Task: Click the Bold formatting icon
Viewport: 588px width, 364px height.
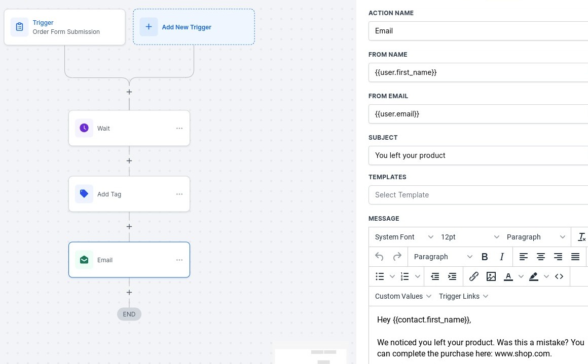Action: [x=485, y=257]
